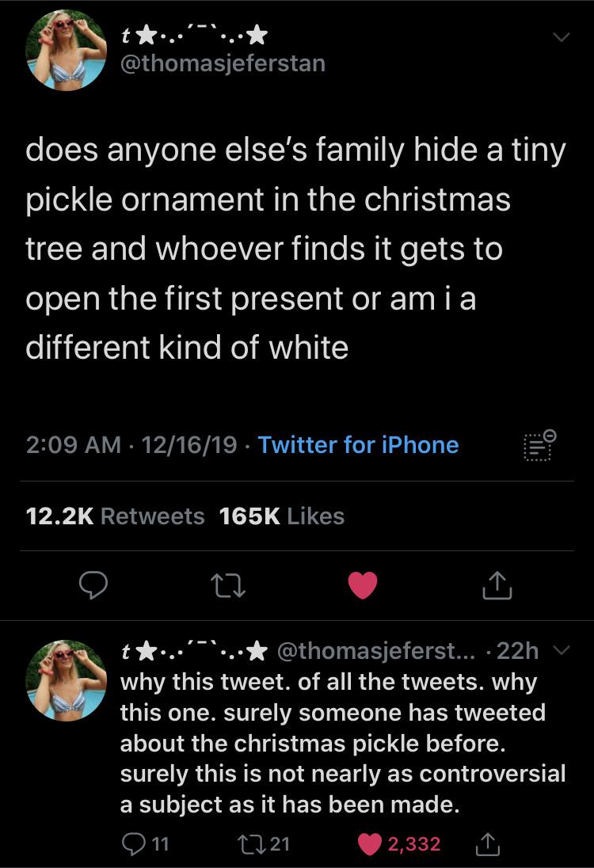View the 12.2K Retweets list
The height and width of the screenshot is (868, 594).
(x=115, y=516)
